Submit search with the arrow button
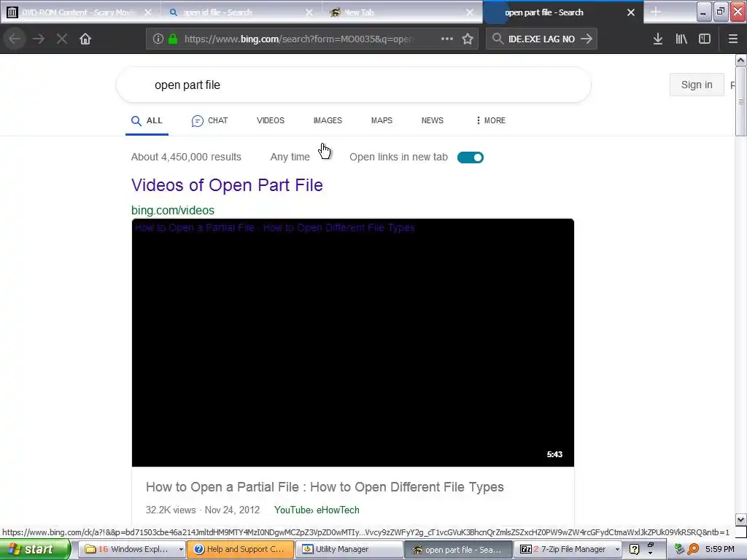This screenshot has width=747, height=560. (587, 39)
